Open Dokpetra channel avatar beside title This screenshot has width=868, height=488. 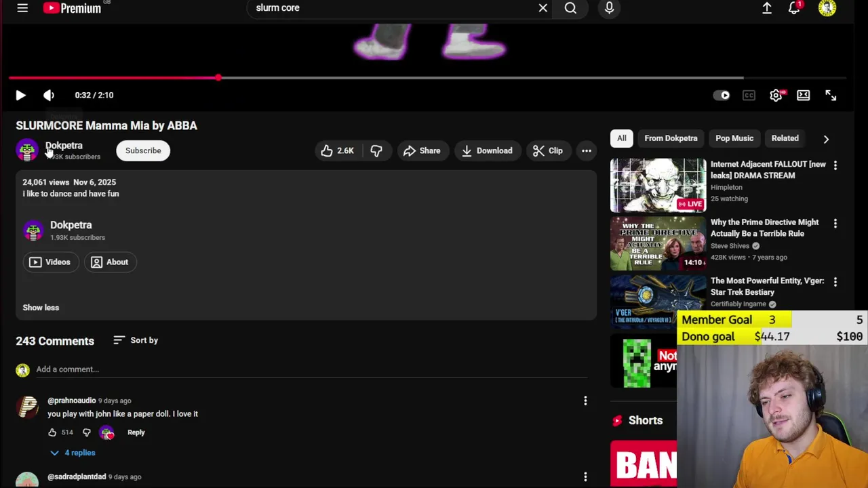click(x=27, y=150)
